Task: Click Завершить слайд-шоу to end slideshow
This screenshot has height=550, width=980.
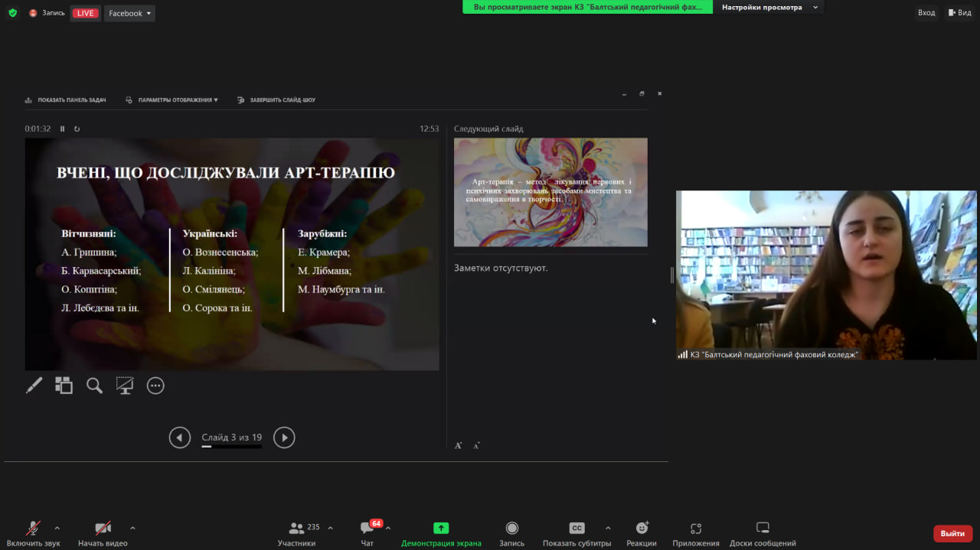Action: (276, 100)
